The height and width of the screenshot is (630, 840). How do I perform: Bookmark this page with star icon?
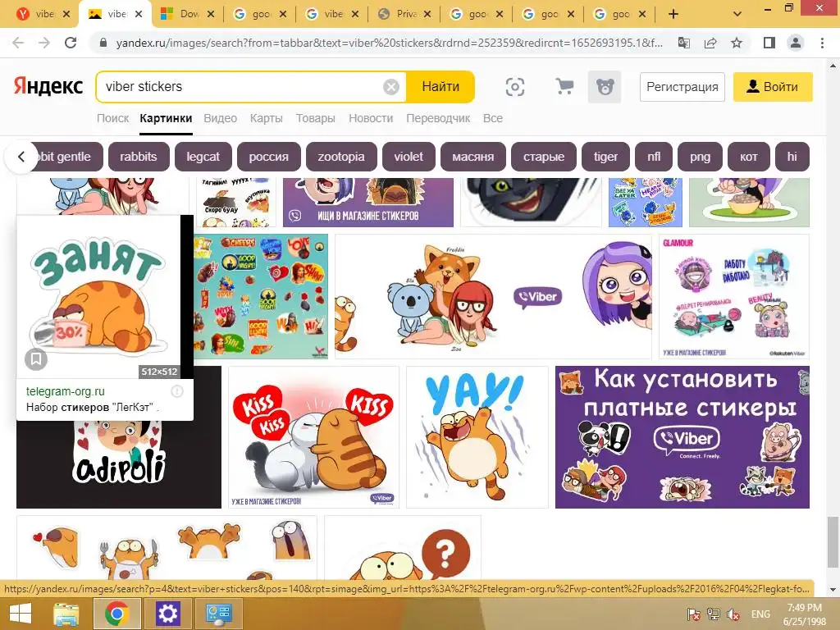point(737,43)
